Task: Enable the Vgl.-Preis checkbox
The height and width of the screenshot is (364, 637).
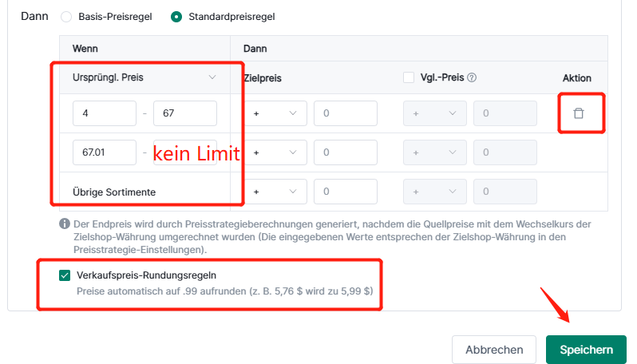Action: (409, 77)
